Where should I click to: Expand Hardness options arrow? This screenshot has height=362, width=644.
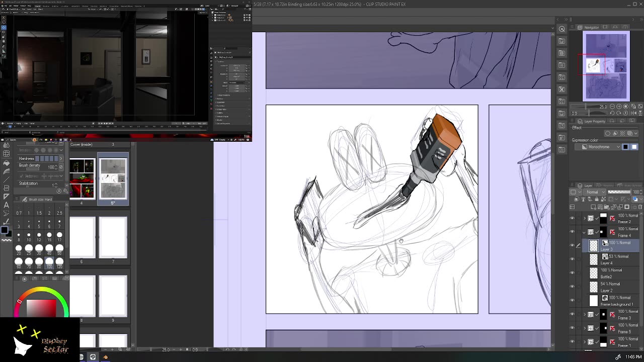[x=61, y=158]
